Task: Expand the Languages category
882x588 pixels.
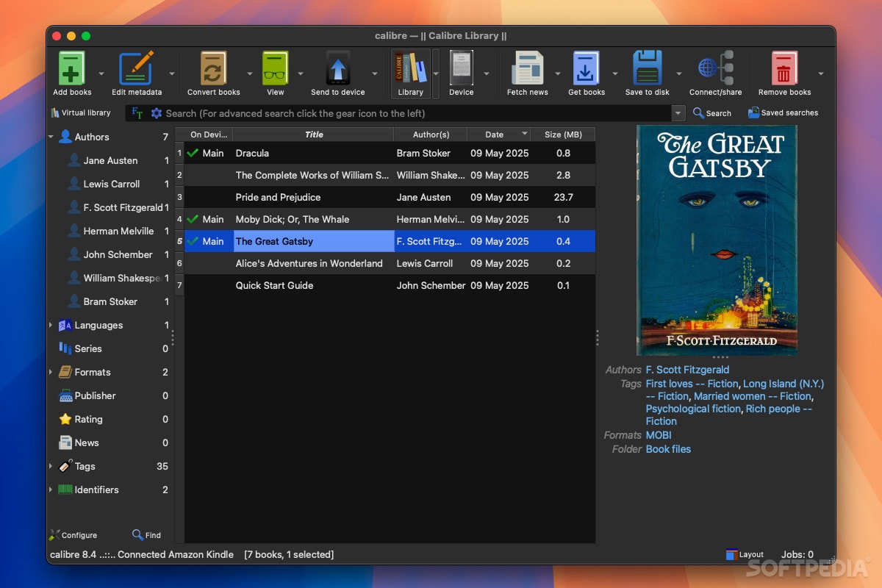Action: 51,325
